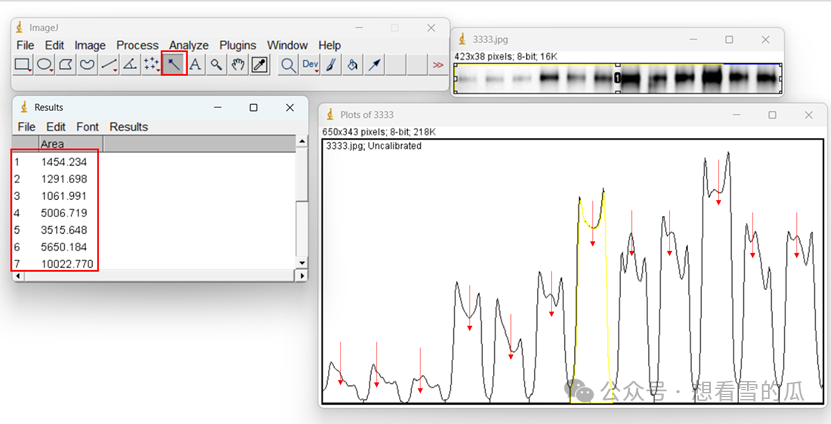Screen dimensions: 831x424
Task: Open the More Tools double-arrow menu
Action: click(x=438, y=65)
